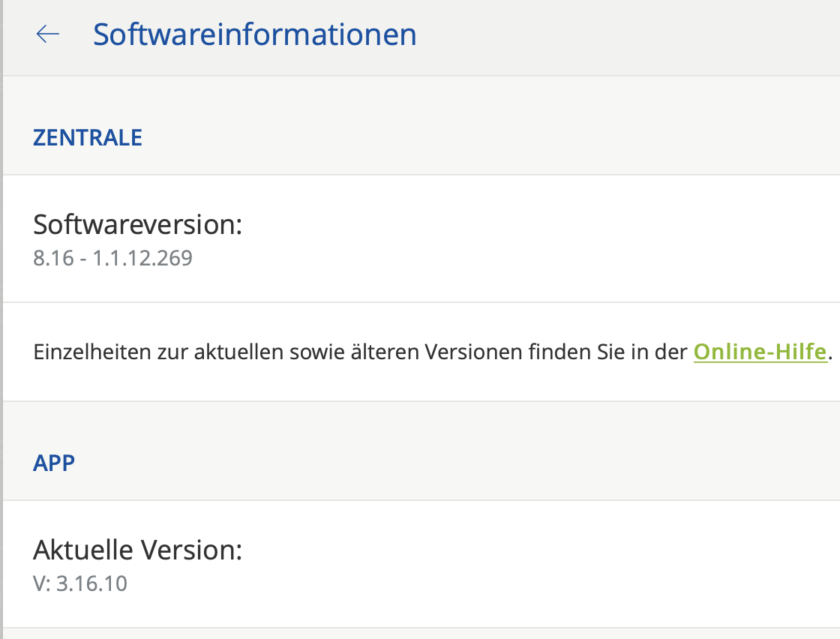Screen dimensions: 840x639
Task: Click the APP section header
Action: (54, 463)
